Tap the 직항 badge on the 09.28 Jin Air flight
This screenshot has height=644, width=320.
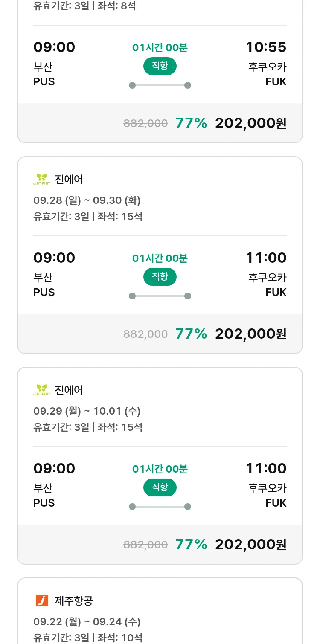tap(160, 277)
